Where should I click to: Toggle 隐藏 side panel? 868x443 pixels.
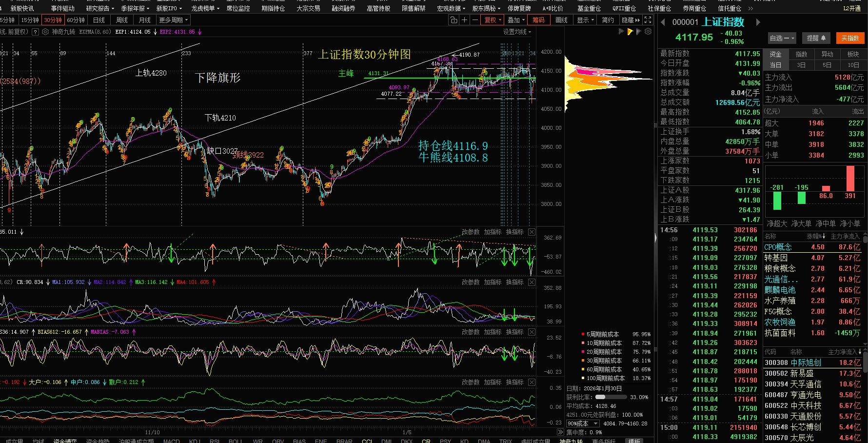(631, 20)
